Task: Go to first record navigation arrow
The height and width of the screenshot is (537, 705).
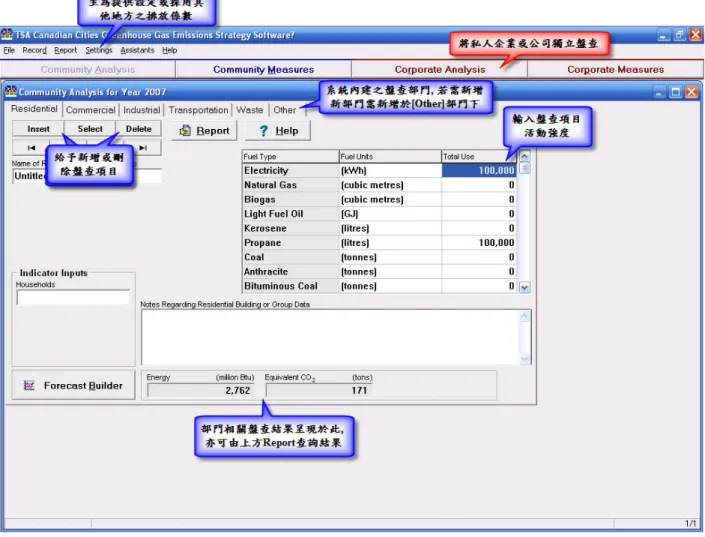Action: coord(31,148)
